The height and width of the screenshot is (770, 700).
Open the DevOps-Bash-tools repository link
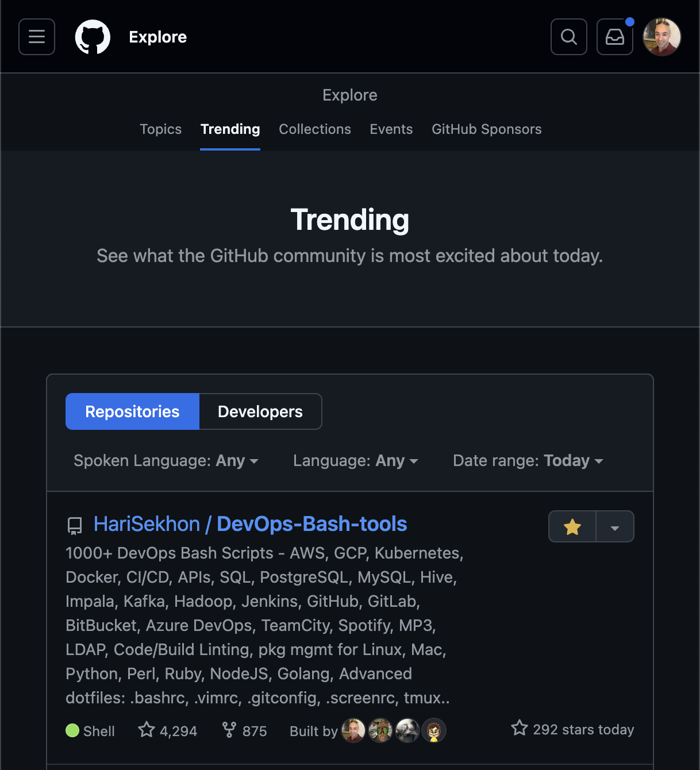[311, 523]
